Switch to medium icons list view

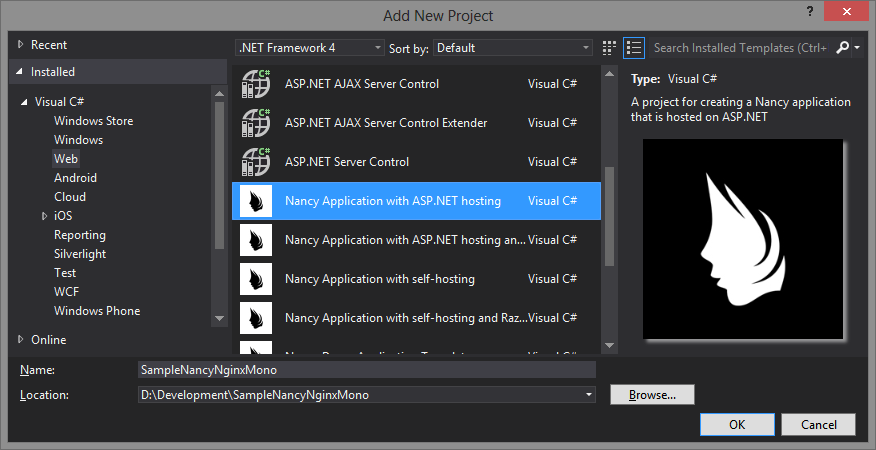pos(634,48)
